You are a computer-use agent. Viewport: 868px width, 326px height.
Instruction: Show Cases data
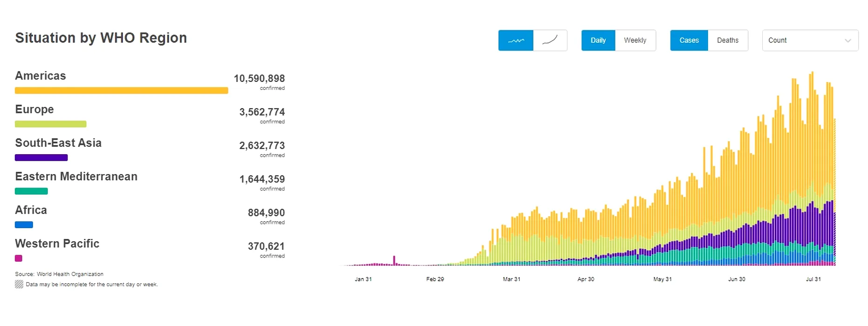tap(689, 41)
